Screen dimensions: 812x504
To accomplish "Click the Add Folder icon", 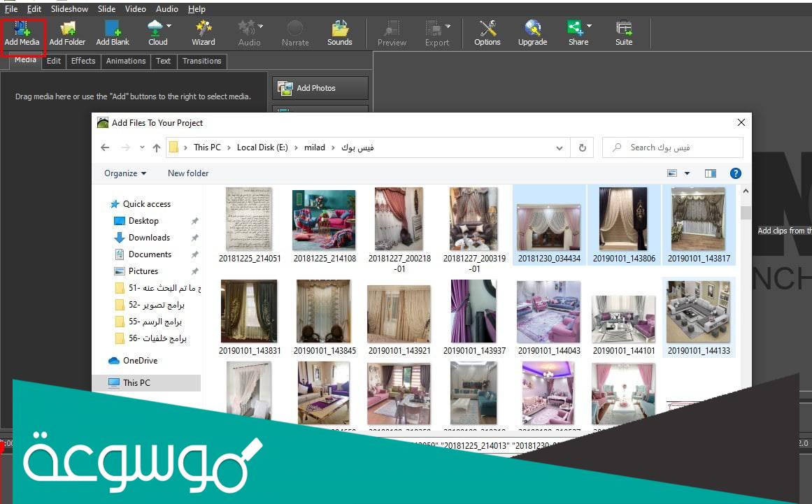I will pos(67,33).
